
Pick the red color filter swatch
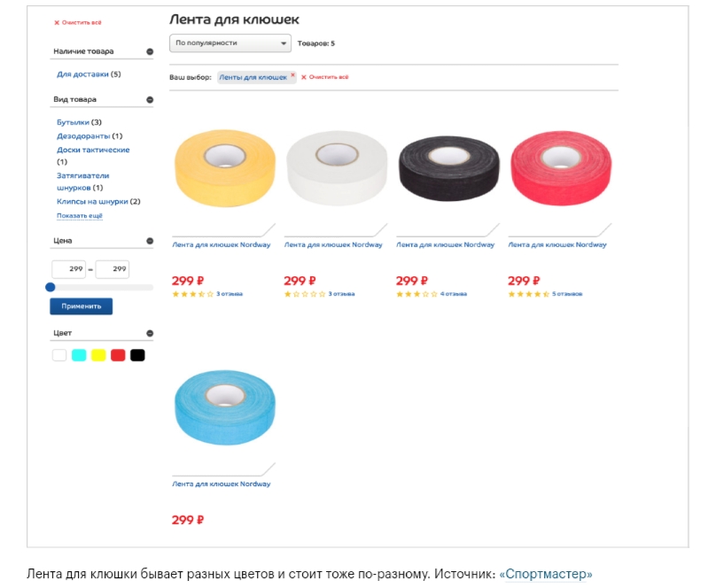pos(118,355)
